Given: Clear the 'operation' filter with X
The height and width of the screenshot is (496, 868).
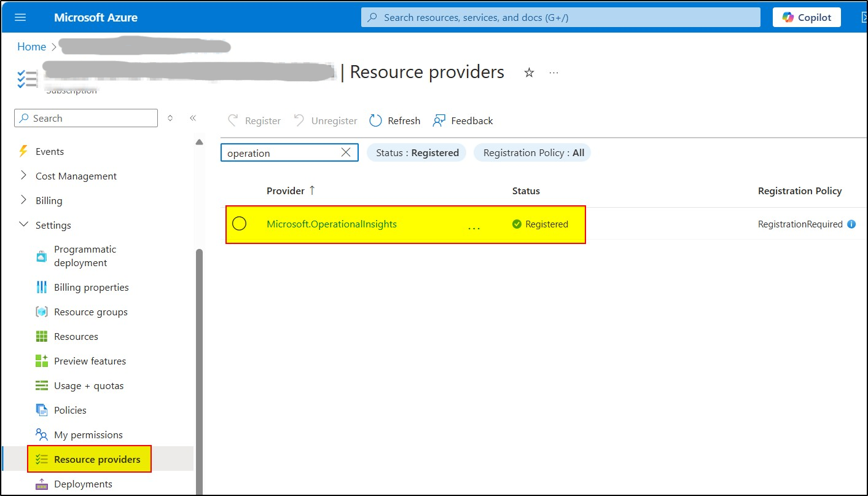Looking at the screenshot, I should coord(346,152).
